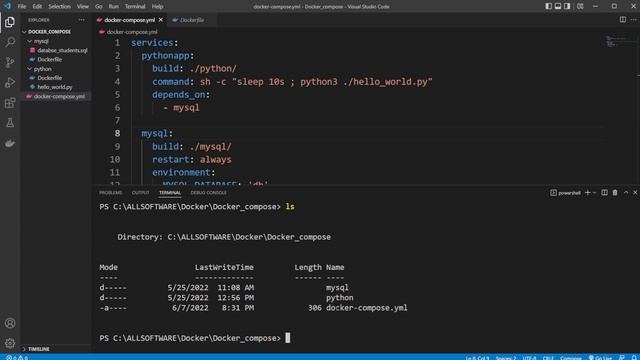Image resolution: width=640 pixels, height=360 pixels.
Task: Select Compose language mode in status bar
Action: 570,358
